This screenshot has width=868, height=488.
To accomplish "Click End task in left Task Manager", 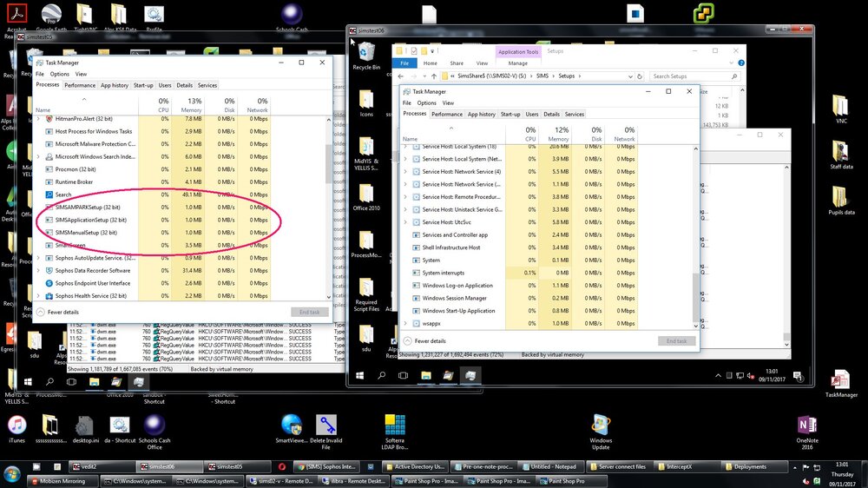I will pyautogui.click(x=310, y=312).
